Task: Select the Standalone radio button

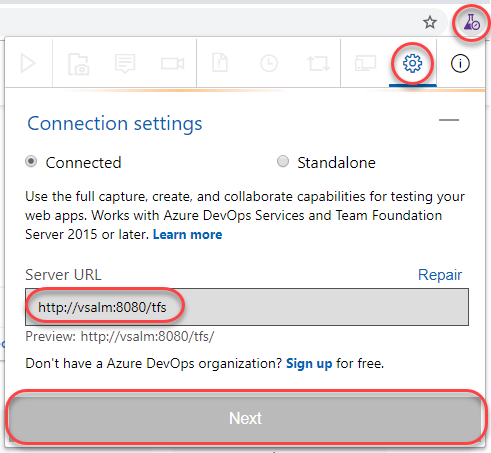Action: click(283, 161)
